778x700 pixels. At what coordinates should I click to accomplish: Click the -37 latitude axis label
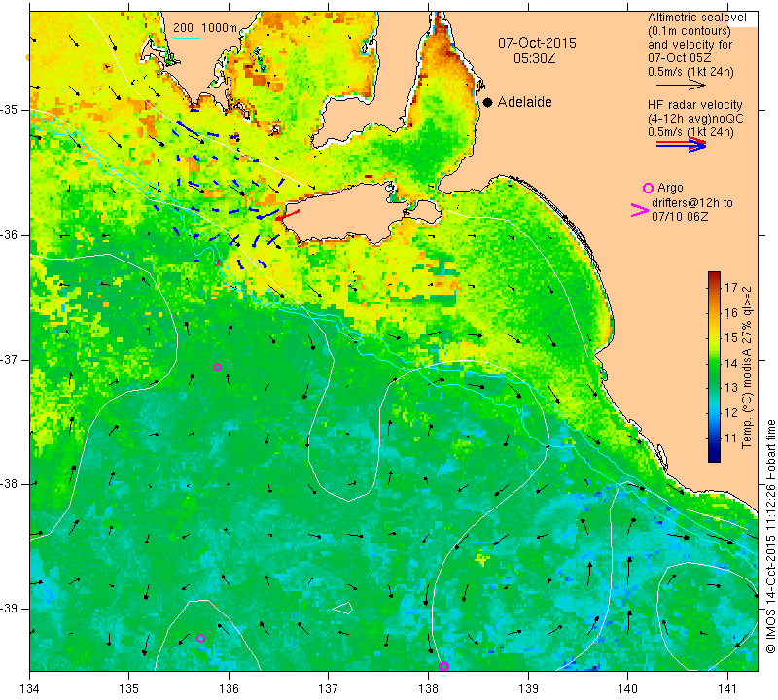point(10,359)
